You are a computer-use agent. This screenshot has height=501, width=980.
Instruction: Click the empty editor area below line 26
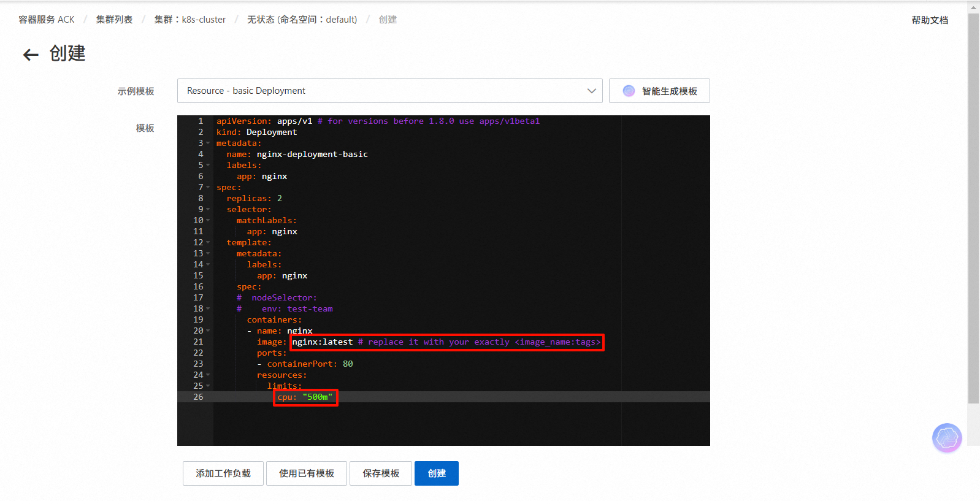coord(461,424)
